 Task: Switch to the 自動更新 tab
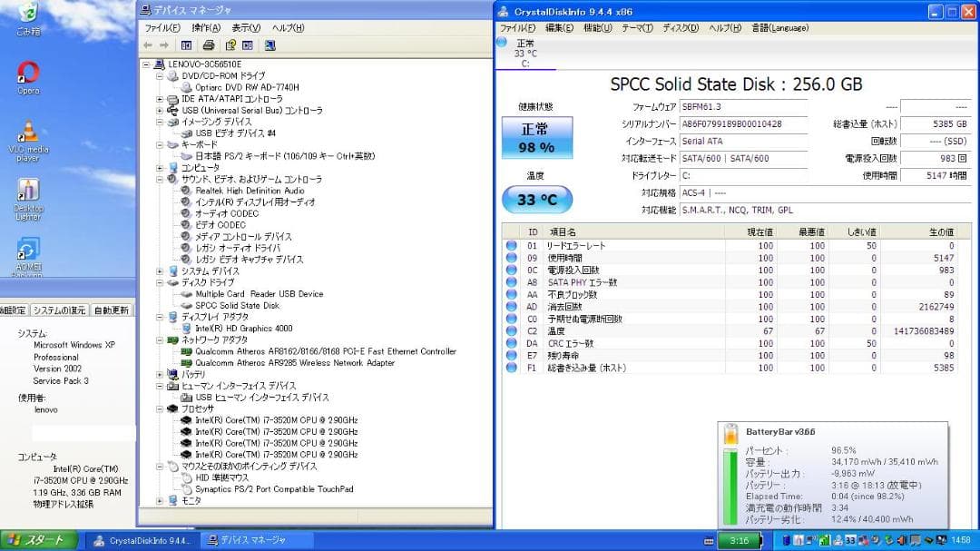pyautogui.click(x=112, y=310)
